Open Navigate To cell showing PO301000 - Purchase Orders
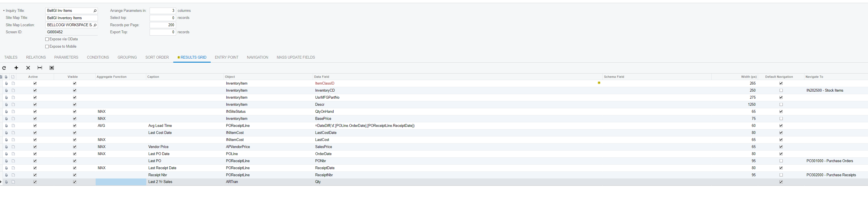This screenshot has height=203, width=868. click(x=829, y=161)
